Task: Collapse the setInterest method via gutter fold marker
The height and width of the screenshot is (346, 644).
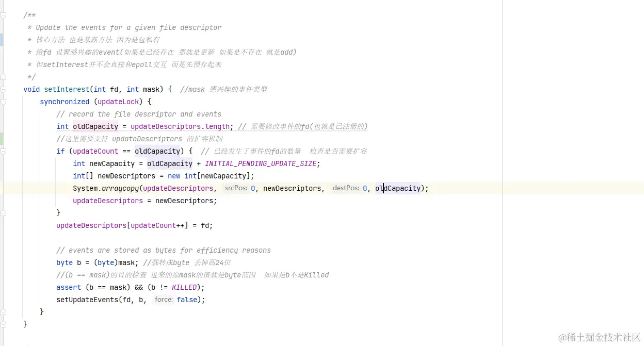Action: [4, 89]
